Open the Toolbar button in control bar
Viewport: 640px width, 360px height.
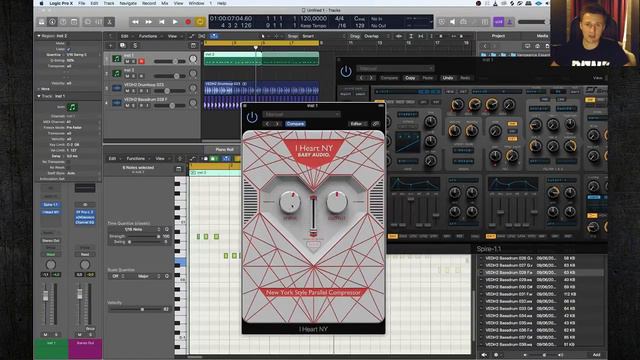click(x=74, y=22)
